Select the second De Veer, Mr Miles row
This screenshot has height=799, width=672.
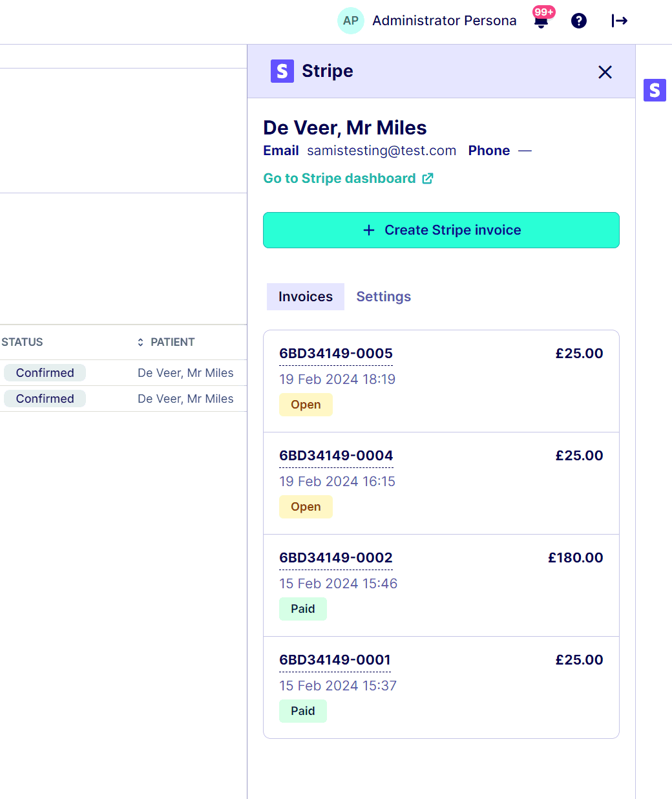coord(185,399)
